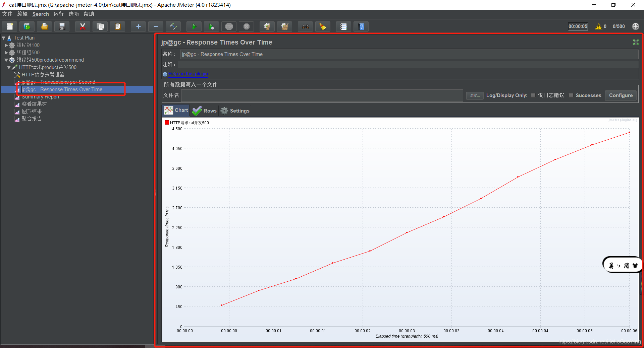Click the Shutdown test icon
Image resolution: width=644 pixels, height=348 pixels.
point(246,26)
